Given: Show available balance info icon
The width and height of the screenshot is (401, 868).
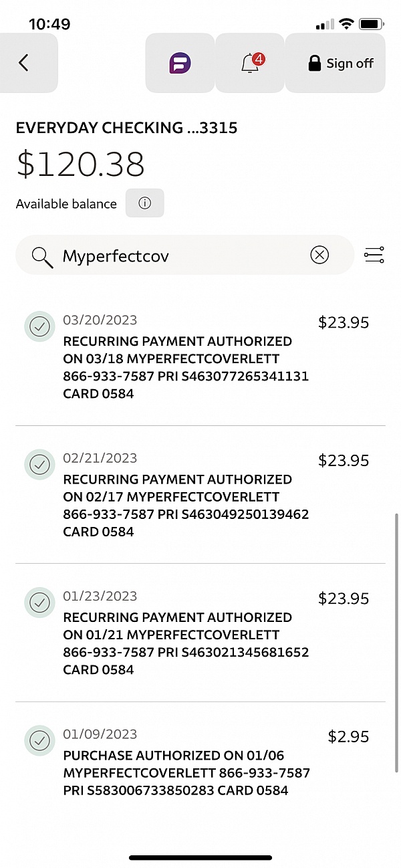Looking at the screenshot, I should tap(144, 204).
